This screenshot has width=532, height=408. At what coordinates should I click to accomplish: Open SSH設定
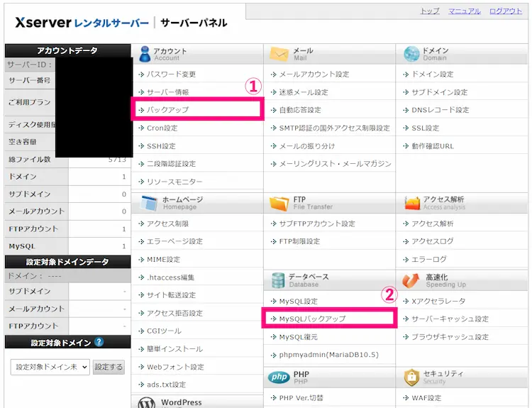point(161,146)
